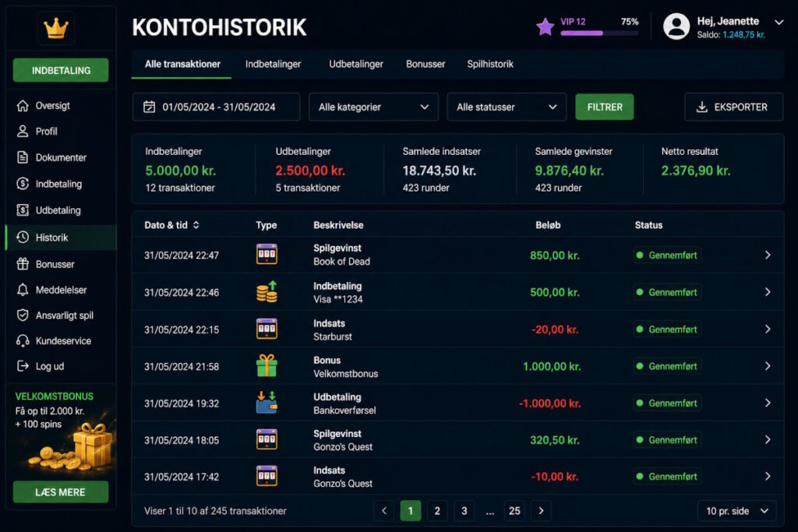Click the purple VIP star icon

[x=545, y=27]
